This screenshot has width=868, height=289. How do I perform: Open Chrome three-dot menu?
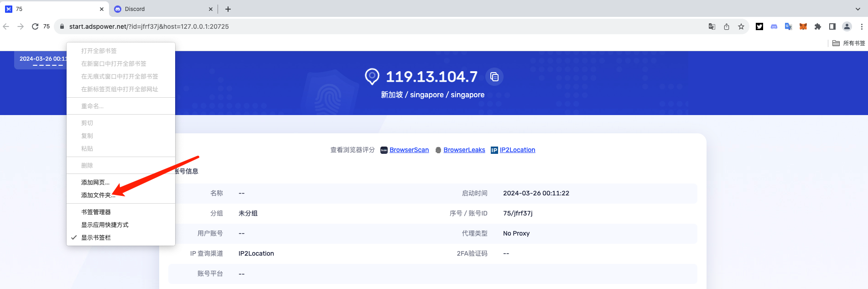tap(862, 26)
